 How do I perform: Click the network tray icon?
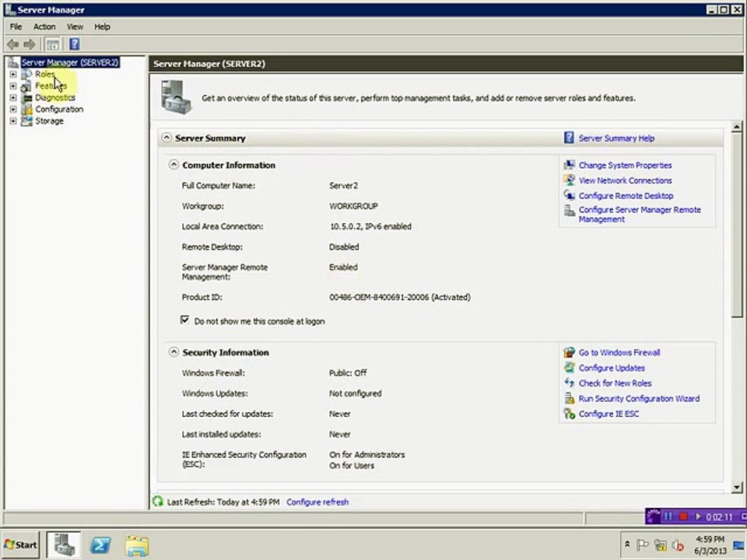click(660, 544)
